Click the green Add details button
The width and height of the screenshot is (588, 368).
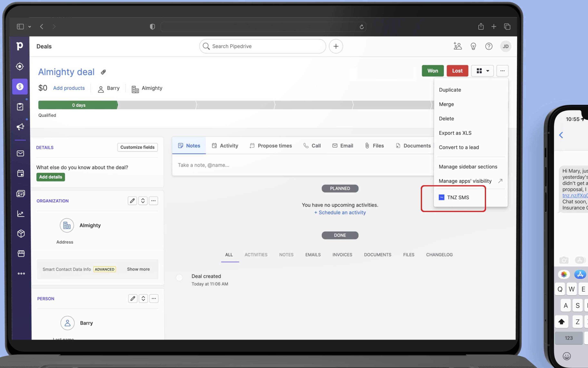[x=51, y=177]
